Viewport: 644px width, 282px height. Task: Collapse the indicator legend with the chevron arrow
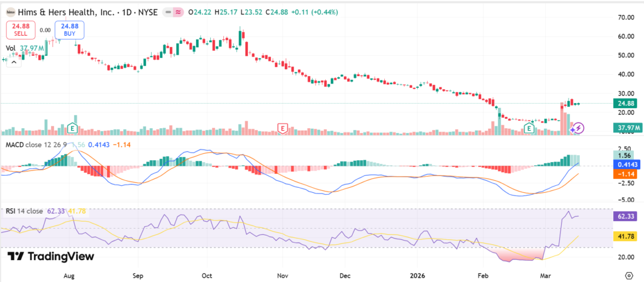pos(14,61)
